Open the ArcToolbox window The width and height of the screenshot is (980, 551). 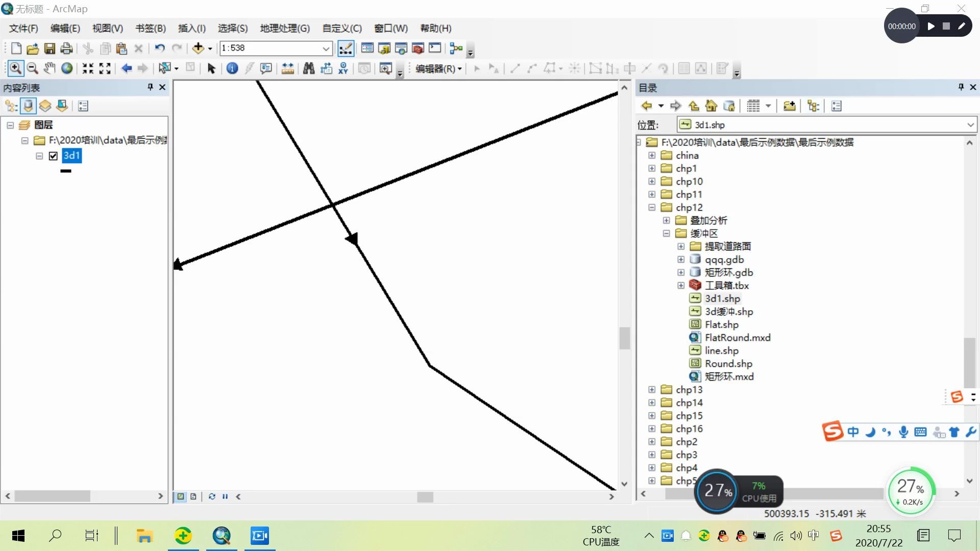(x=418, y=48)
